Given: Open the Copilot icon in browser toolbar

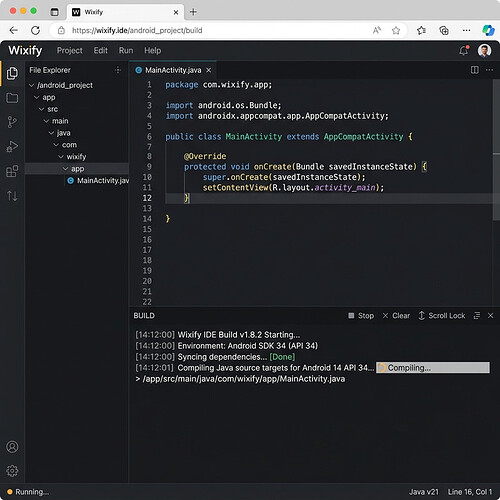Looking at the screenshot, I should (488, 30).
